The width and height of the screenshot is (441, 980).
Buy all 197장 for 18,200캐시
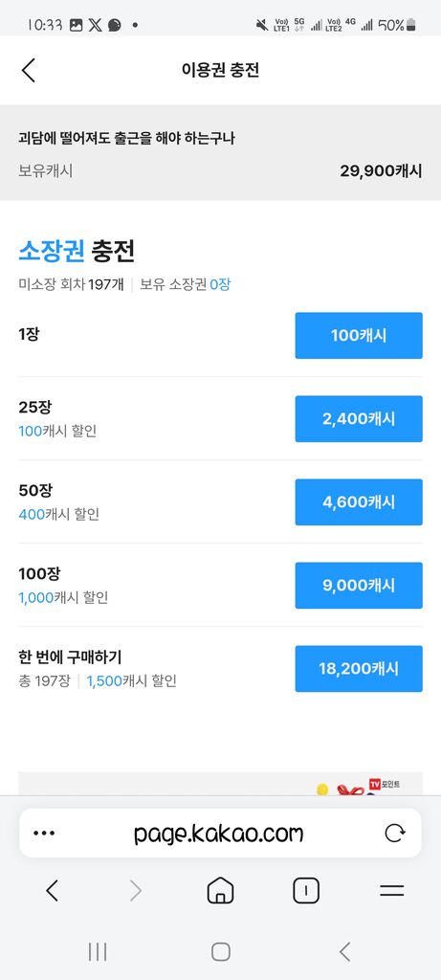[359, 669]
